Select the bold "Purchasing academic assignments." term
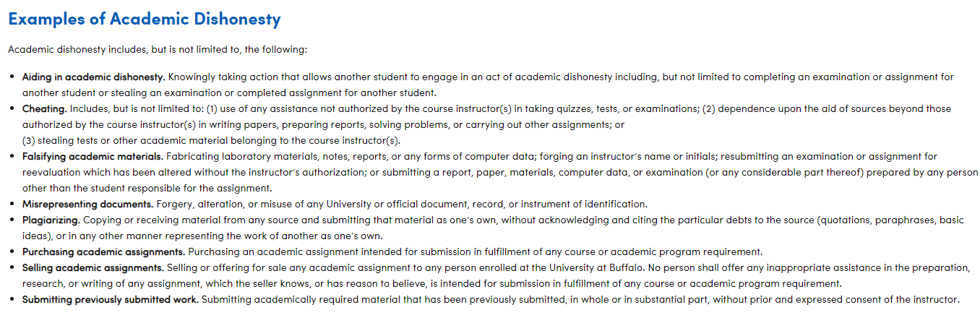This screenshot has height=323, width=980. 103,251
